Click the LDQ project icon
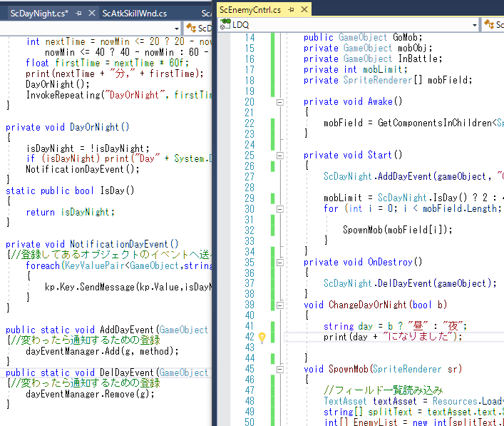This screenshot has width=504, height=426. (225, 24)
